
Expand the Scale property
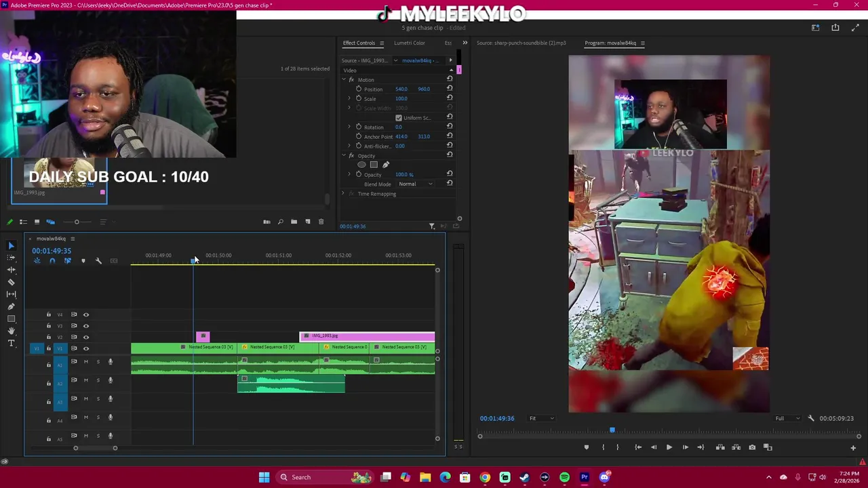coord(349,98)
